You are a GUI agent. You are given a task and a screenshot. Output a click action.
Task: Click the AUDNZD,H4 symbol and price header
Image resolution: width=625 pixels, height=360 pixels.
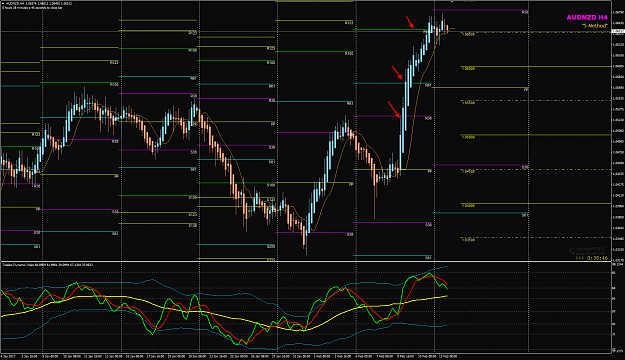tap(37, 4)
